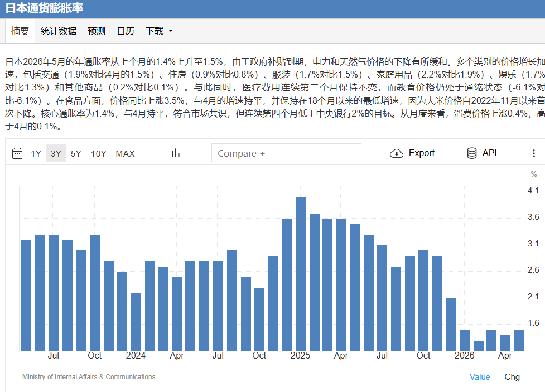Click the Ministry of Internal Affairs source text
The height and width of the screenshot is (392, 545).
[x=89, y=377]
